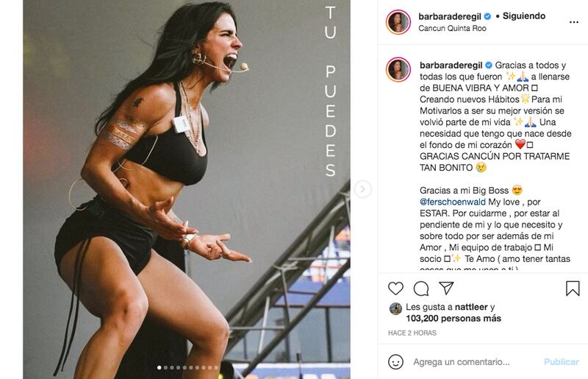View the 103,200 personas más likes list
This screenshot has height=379, width=588.
453,319
